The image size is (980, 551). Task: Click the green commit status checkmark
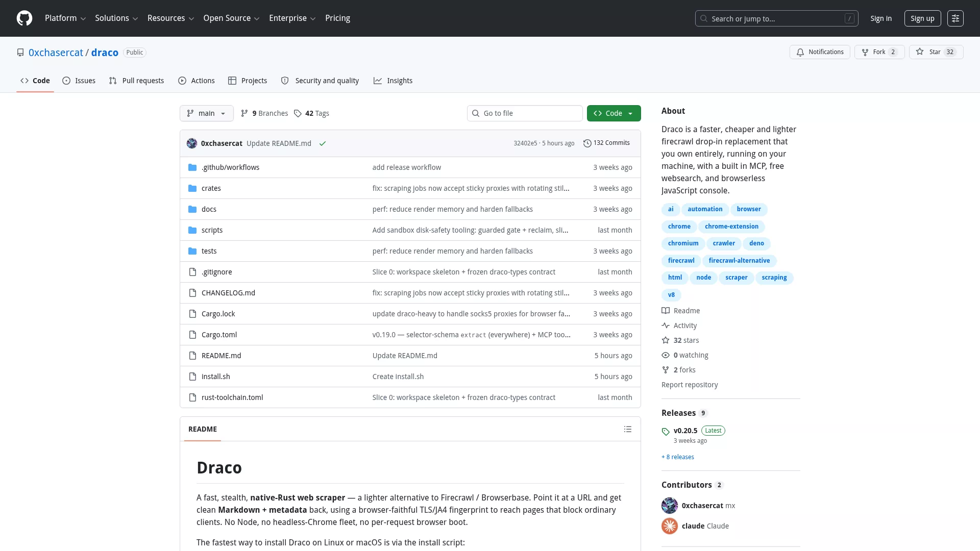323,143
